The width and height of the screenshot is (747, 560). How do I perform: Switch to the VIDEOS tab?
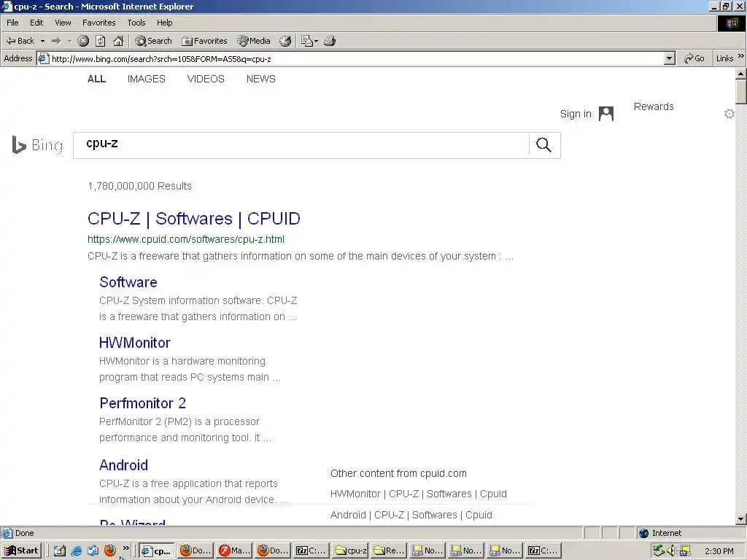point(206,79)
